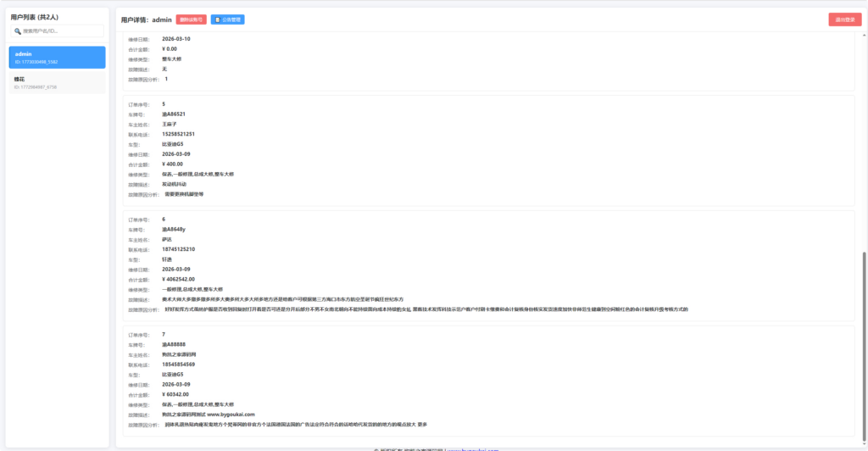Click phone number 15258521251
Image resolution: width=868 pixels, height=451 pixels.
point(178,134)
